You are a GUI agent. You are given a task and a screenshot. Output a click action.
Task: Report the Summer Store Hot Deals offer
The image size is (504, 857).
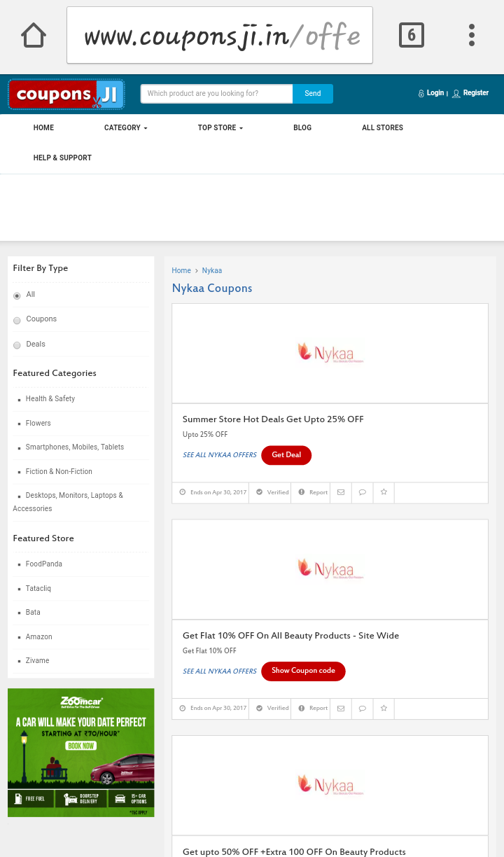[313, 492]
